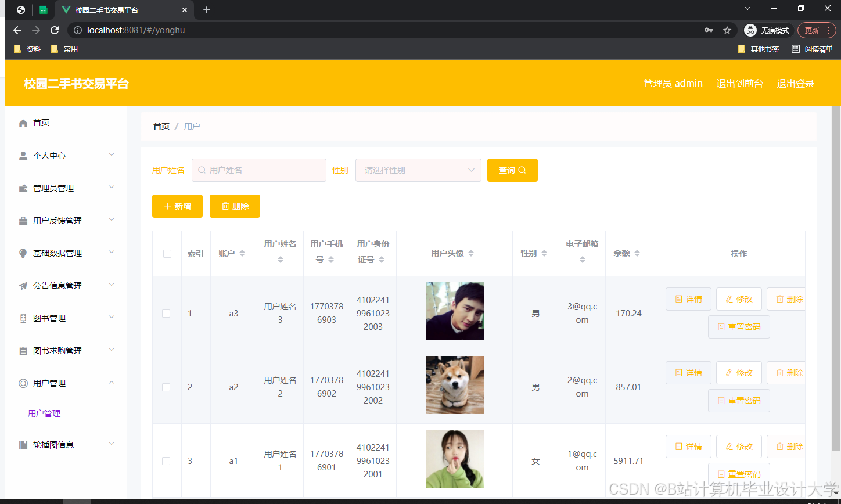
Task: Expand the 基础数据管理 sidebar menu
Action: tap(112, 252)
